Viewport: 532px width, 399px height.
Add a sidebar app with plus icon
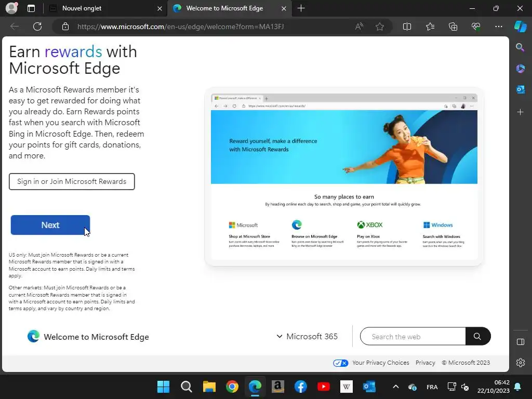pyautogui.click(x=520, y=112)
